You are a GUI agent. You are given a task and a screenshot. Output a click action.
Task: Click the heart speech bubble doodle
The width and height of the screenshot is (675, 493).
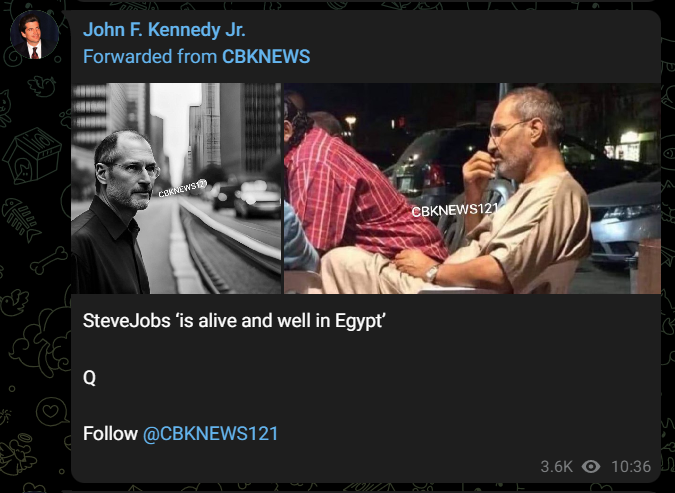point(52,411)
